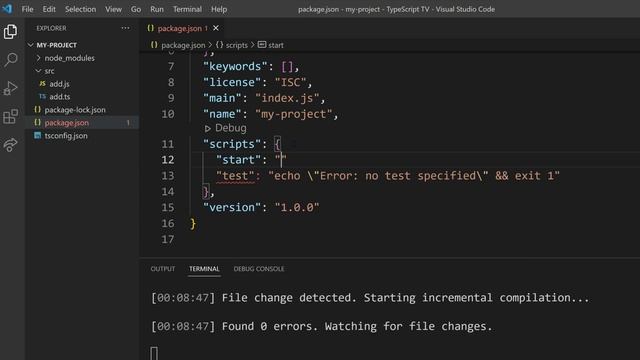Click line number 12 in the gutter

pos(168,160)
